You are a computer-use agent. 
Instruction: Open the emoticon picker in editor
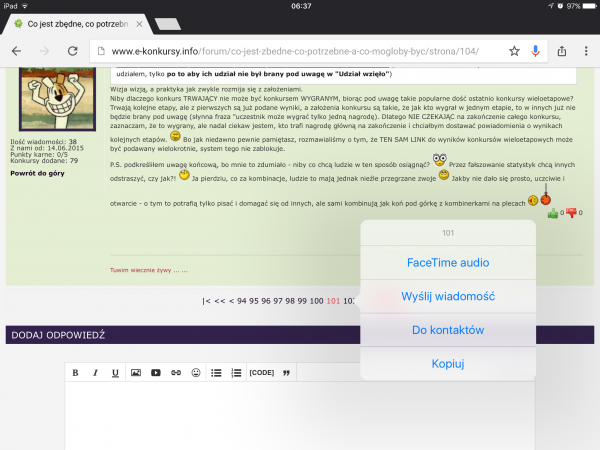[196, 373]
